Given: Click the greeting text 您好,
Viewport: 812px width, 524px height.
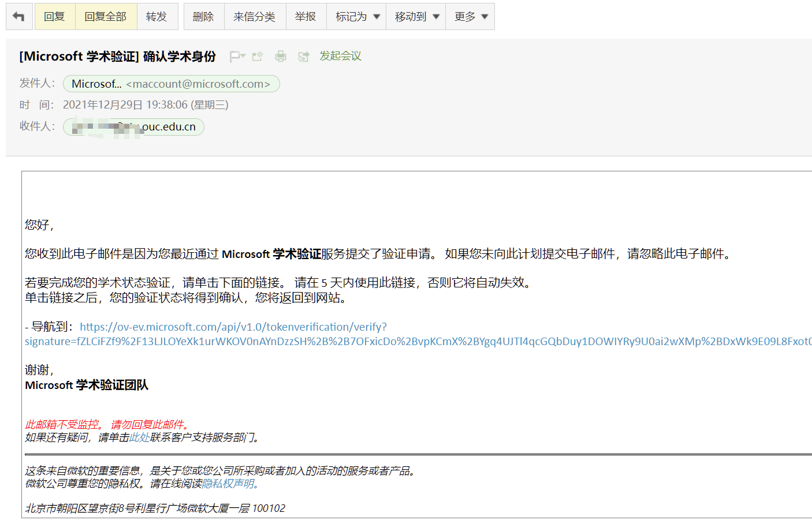Looking at the screenshot, I should tap(39, 225).
